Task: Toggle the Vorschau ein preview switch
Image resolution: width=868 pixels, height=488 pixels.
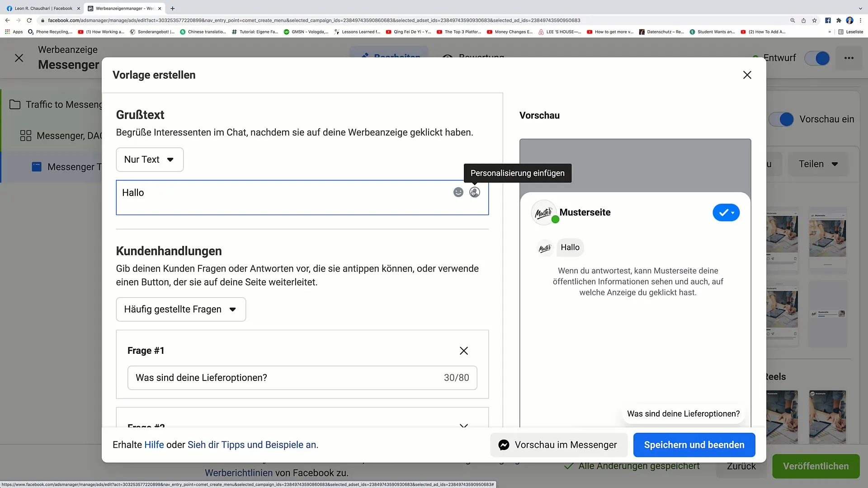Action: pyautogui.click(x=786, y=119)
